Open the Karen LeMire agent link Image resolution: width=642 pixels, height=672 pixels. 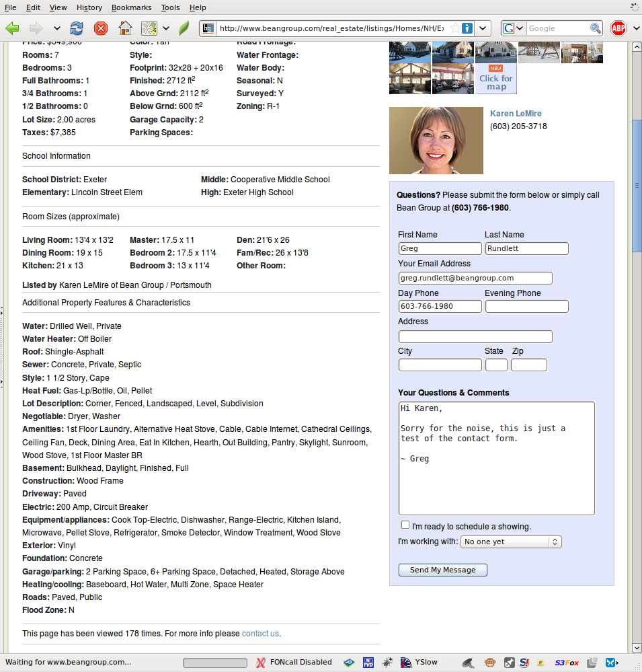tap(516, 114)
